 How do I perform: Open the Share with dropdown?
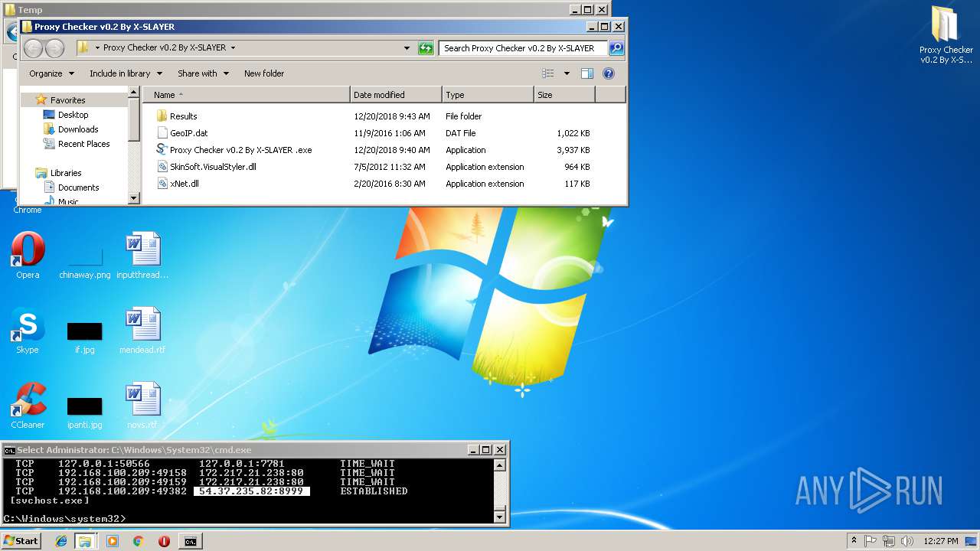click(x=203, y=73)
